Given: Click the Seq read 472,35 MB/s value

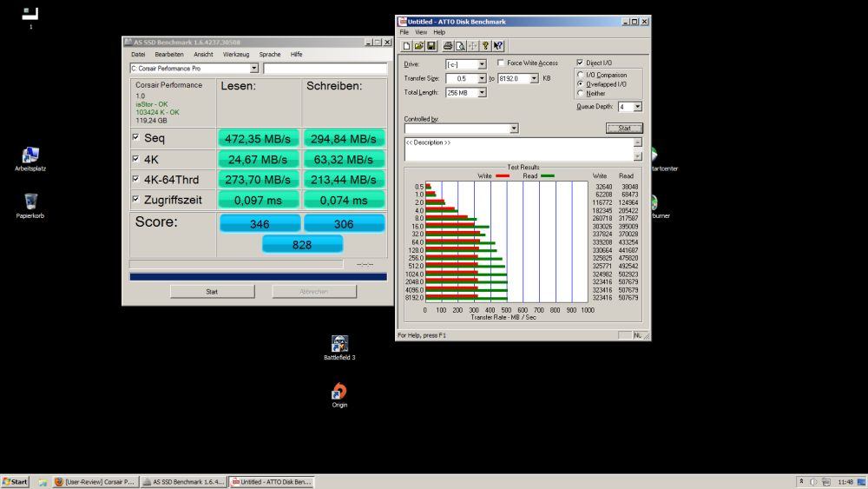Looking at the screenshot, I should [258, 138].
